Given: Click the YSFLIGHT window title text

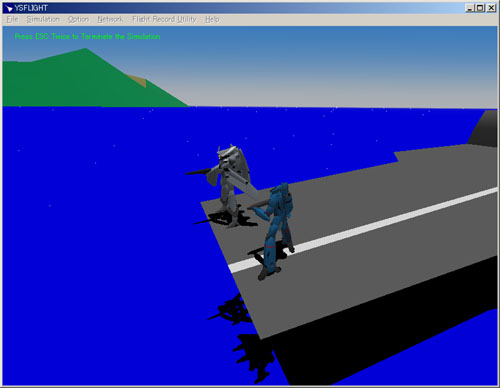Looking at the screenshot, I should point(31,8).
